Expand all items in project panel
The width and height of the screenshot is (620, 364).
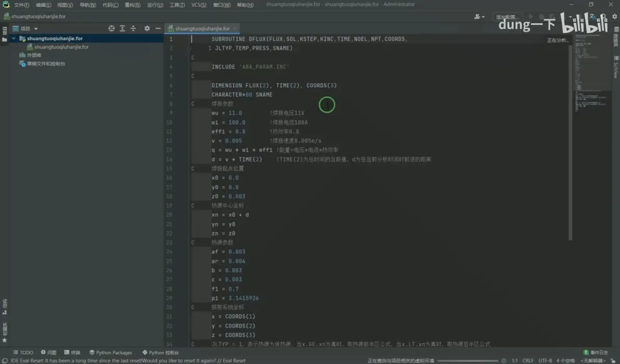(x=122, y=29)
